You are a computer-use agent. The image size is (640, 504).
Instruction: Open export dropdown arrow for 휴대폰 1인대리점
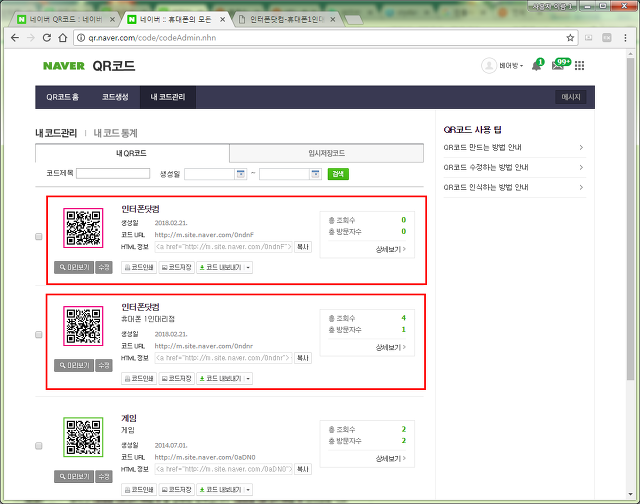tap(248, 379)
